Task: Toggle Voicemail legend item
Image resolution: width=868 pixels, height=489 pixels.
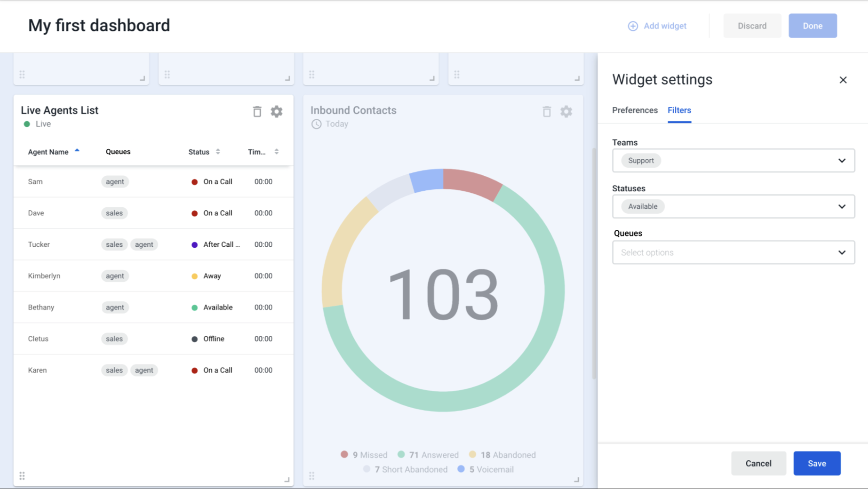Action: (x=486, y=470)
